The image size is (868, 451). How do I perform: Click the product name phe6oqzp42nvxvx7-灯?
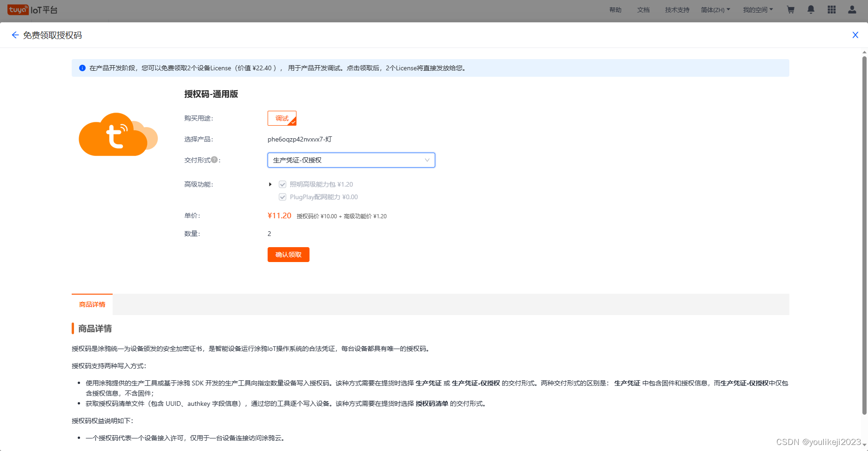point(300,139)
